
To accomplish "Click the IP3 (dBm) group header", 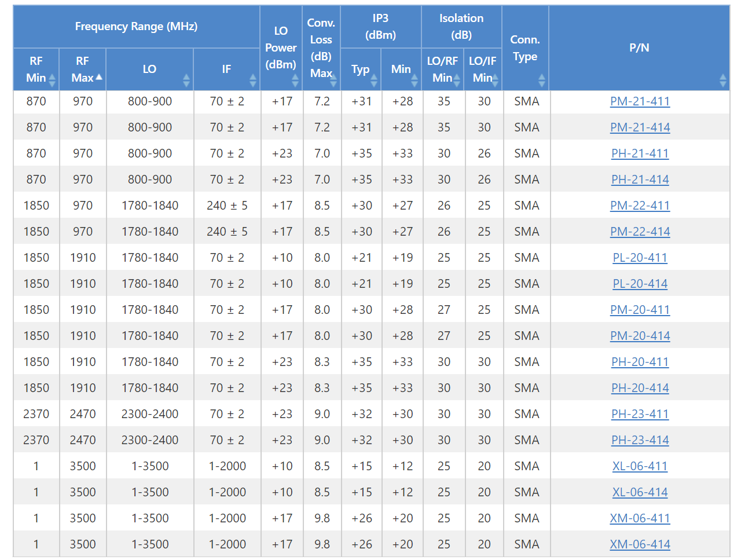I will [381, 27].
